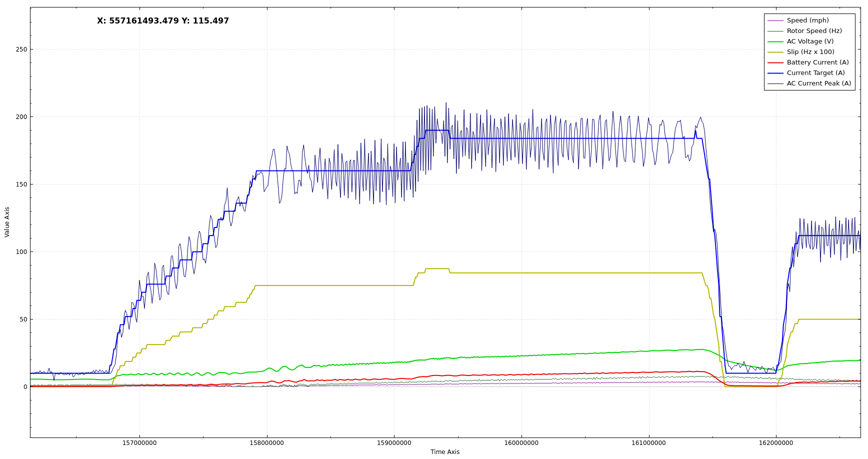The width and height of the screenshot is (868, 459).
Task: Click the Battery Current (A) legend item
Action: point(817,62)
